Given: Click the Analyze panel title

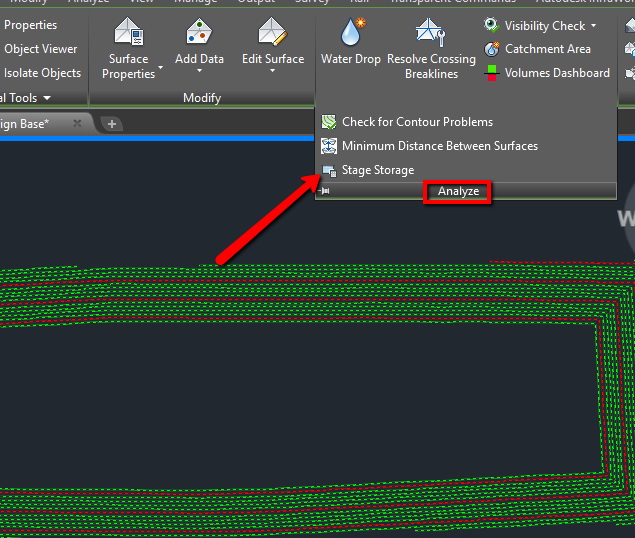Looking at the screenshot, I should click(458, 191).
